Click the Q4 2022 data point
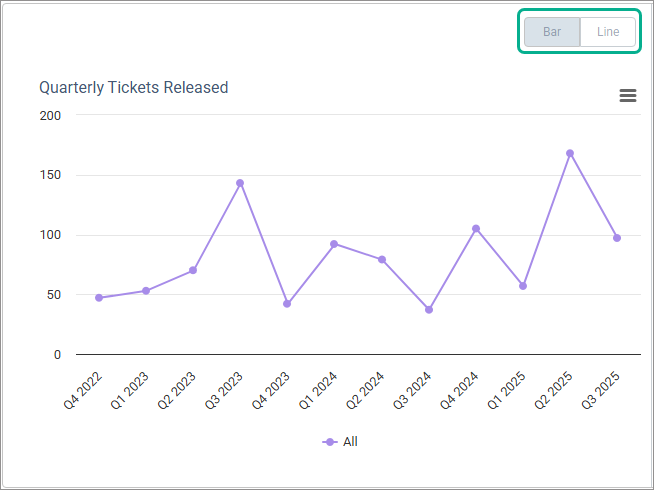The image size is (654, 490). 99,298
